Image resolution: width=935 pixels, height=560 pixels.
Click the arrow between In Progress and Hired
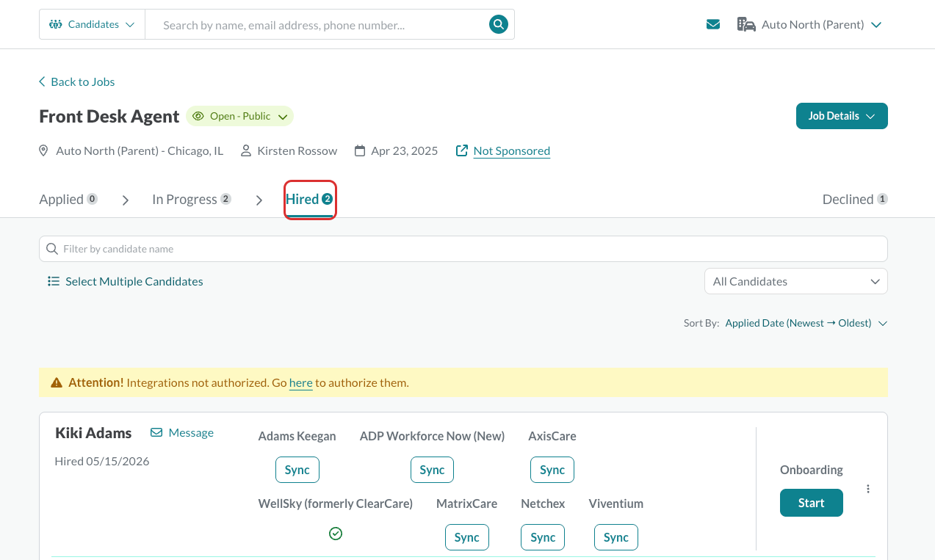[259, 200]
